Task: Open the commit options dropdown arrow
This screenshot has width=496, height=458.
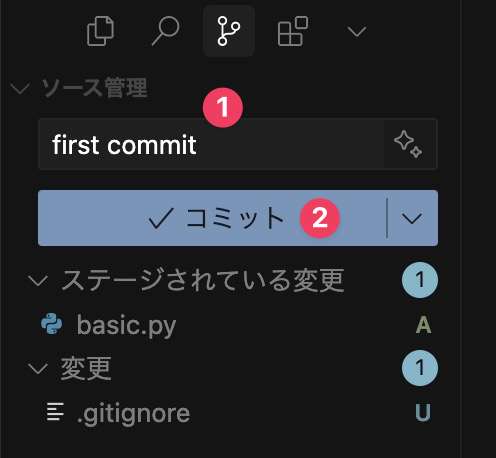Action: [x=412, y=218]
